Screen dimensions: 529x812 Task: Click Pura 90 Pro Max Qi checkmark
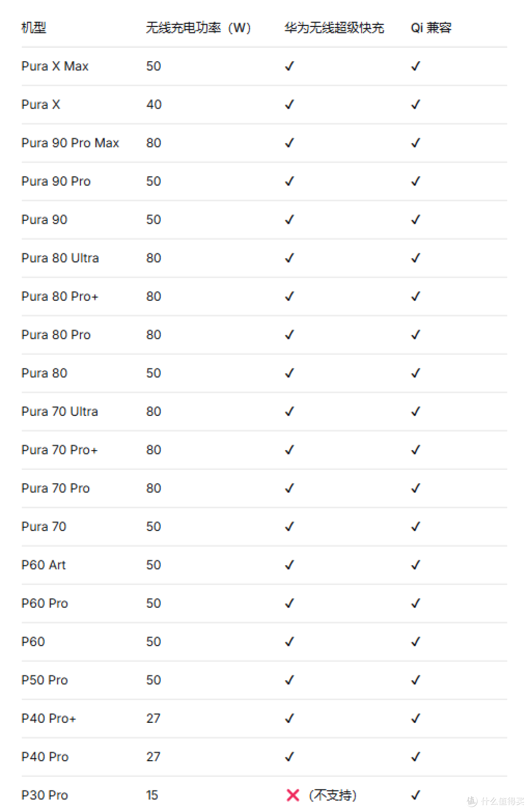click(416, 143)
